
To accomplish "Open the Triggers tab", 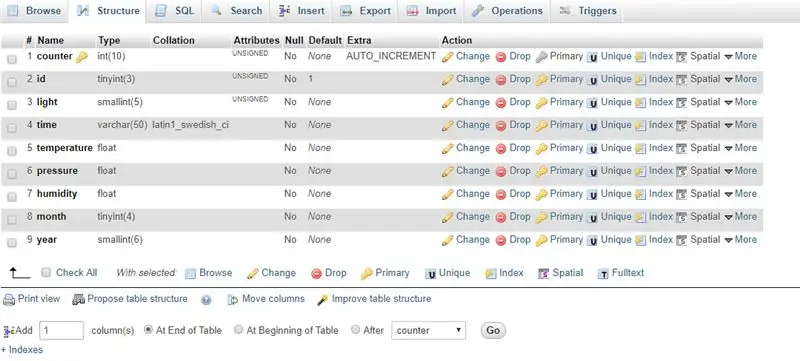I will click(x=588, y=11).
